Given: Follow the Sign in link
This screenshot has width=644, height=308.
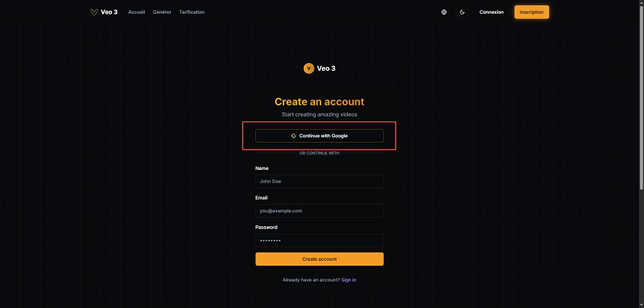Looking at the screenshot, I should point(349,280).
